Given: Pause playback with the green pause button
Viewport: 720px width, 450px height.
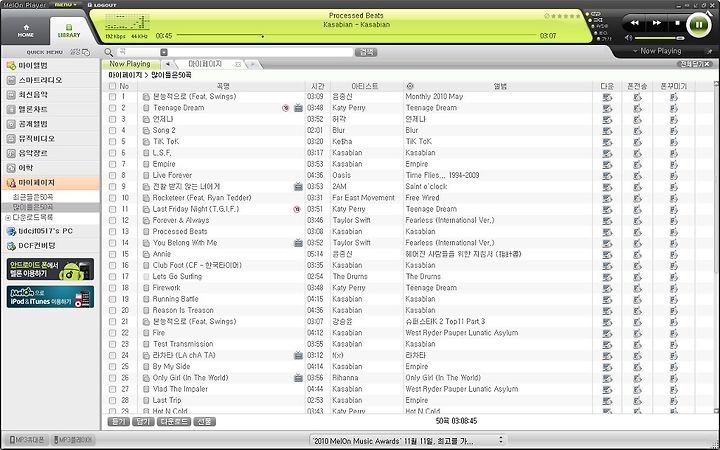Looking at the screenshot, I should coord(699,24).
